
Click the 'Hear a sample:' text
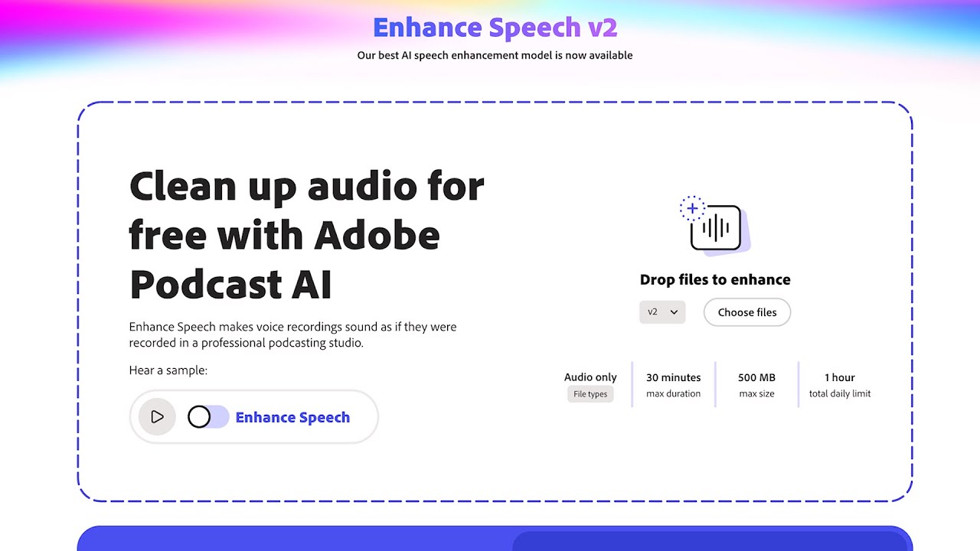pos(168,370)
